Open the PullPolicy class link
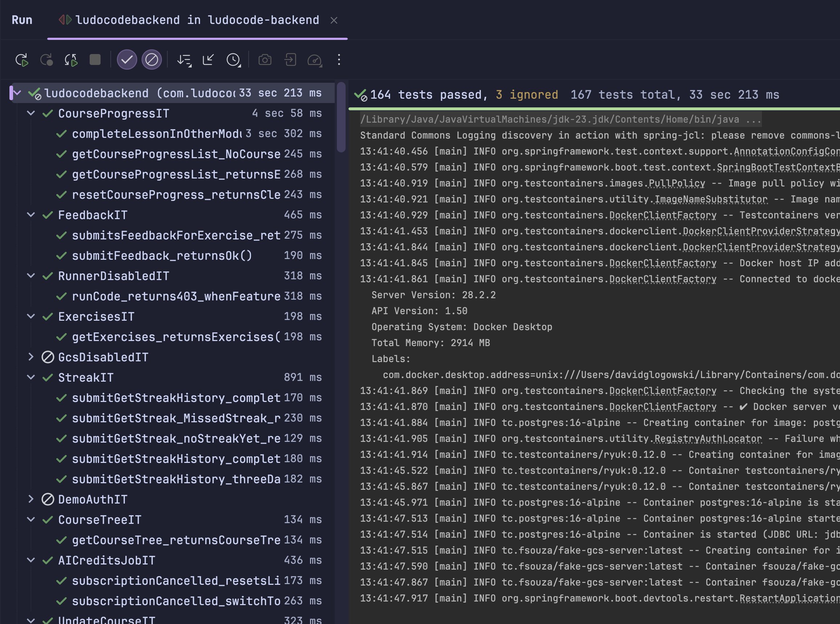 676,184
